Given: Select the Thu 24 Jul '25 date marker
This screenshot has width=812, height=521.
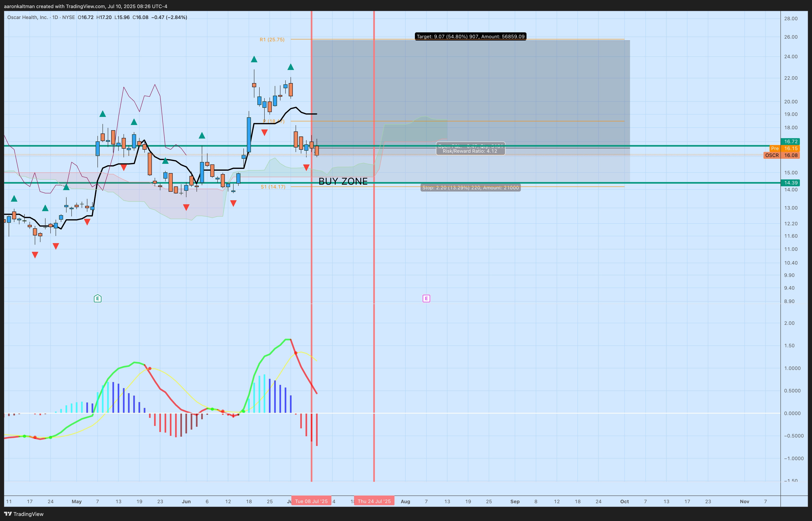Looking at the screenshot, I should click(x=374, y=501).
